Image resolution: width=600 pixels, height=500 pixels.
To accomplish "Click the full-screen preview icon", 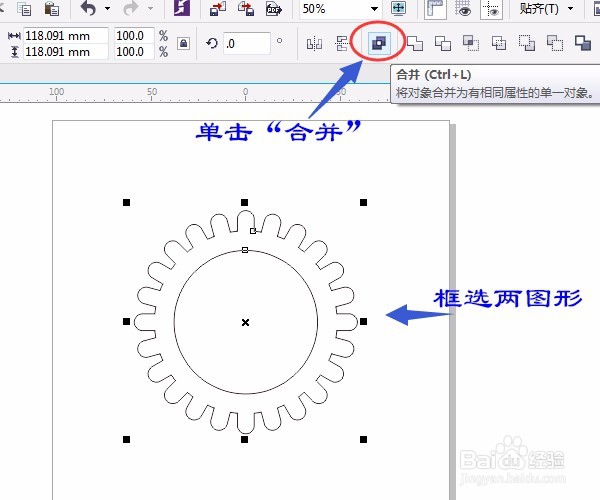I will coord(398,8).
